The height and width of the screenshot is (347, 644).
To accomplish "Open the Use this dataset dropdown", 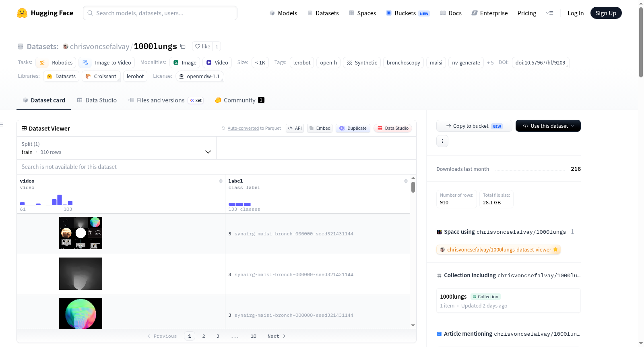I will pyautogui.click(x=548, y=126).
